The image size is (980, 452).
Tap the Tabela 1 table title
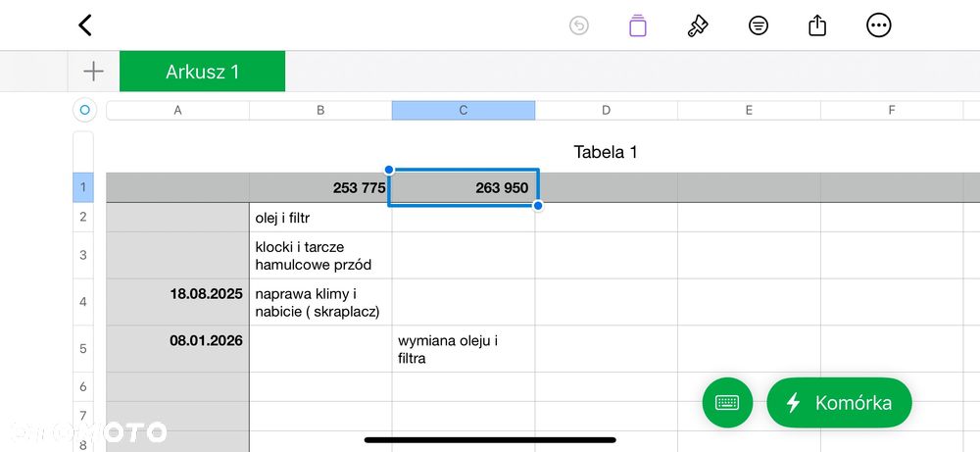[606, 152]
